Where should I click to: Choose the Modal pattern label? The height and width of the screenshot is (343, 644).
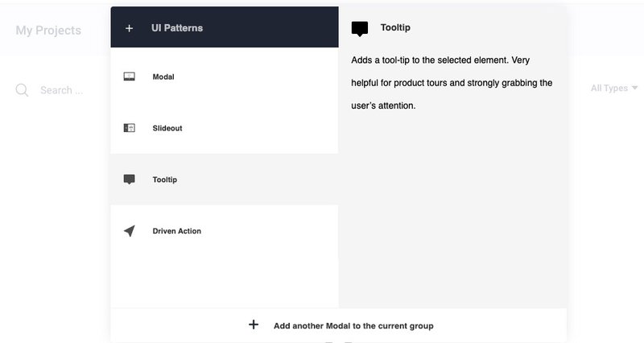(x=163, y=77)
